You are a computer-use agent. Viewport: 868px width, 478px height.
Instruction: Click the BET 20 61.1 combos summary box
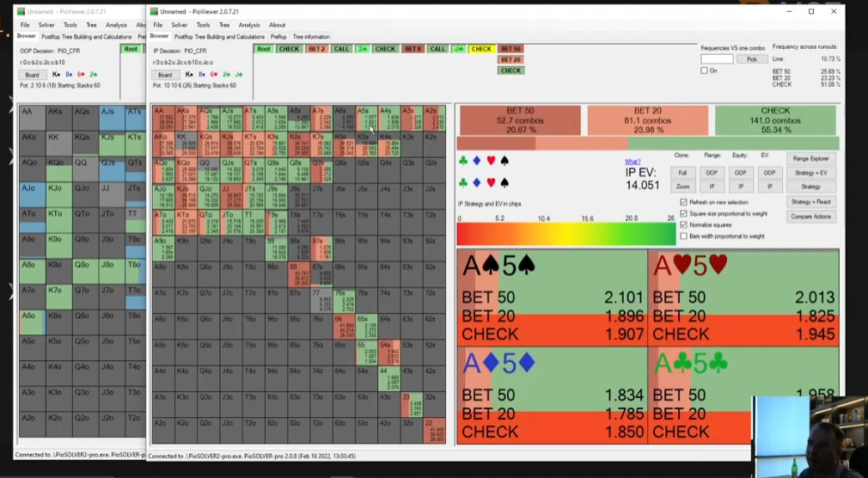point(648,120)
